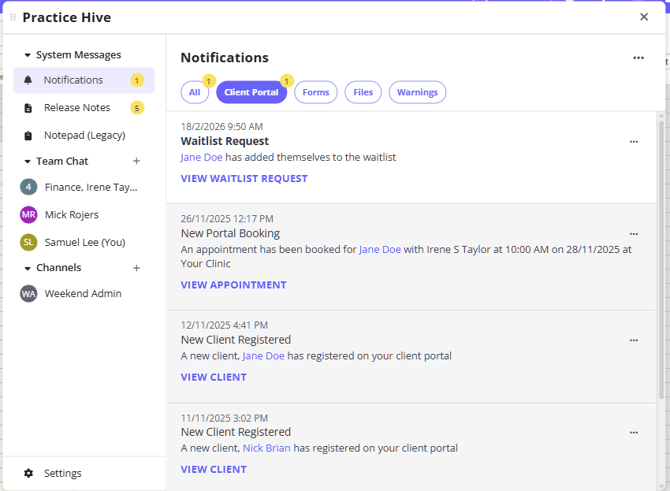Collapse the Channels section

click(x=27, y=268)
